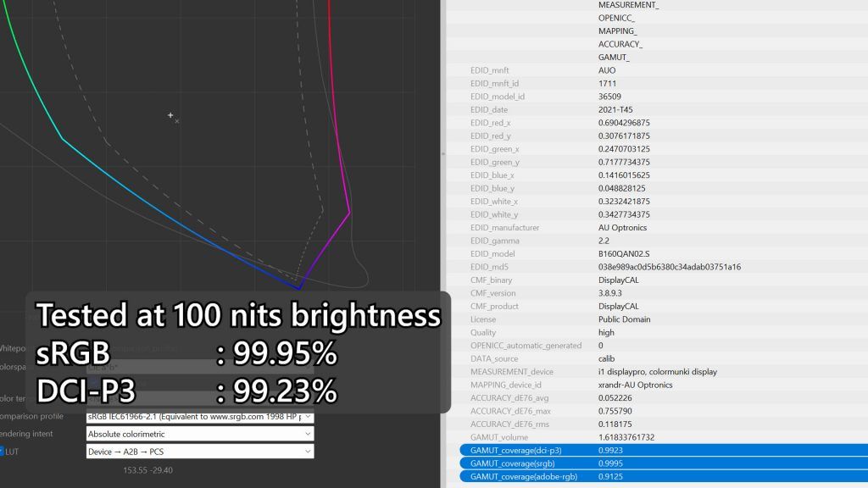Click the EDID_date value 2021-T45

(615, 109)
